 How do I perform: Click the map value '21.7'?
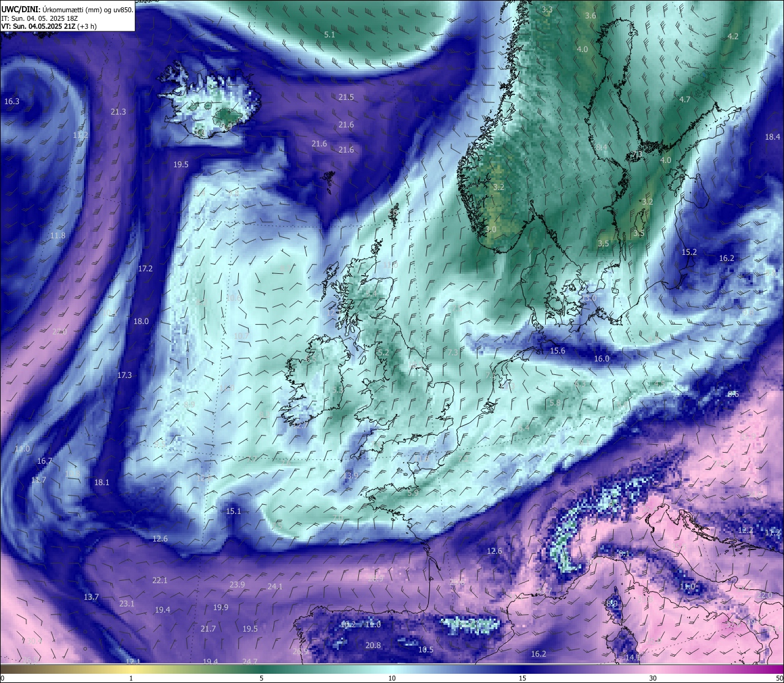click(208, 629)
